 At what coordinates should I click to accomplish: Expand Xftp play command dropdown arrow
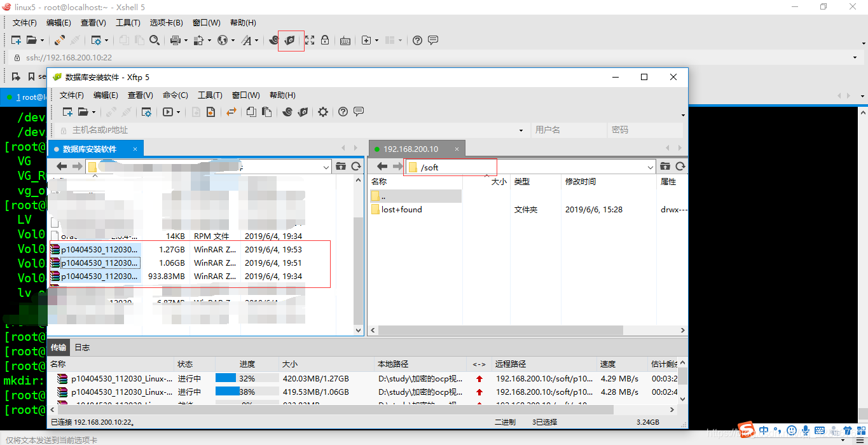click(x=178, y=112)
